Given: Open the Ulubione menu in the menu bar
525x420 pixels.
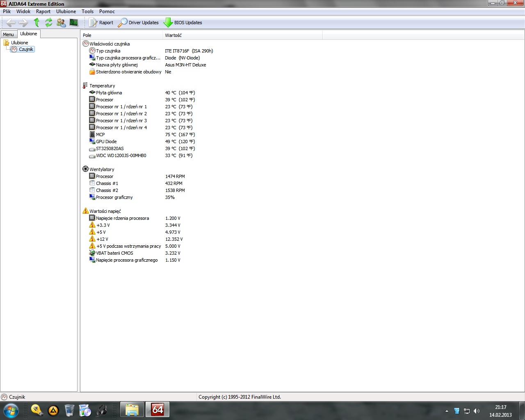Looking at the screenshot, I should coord(66,11).
